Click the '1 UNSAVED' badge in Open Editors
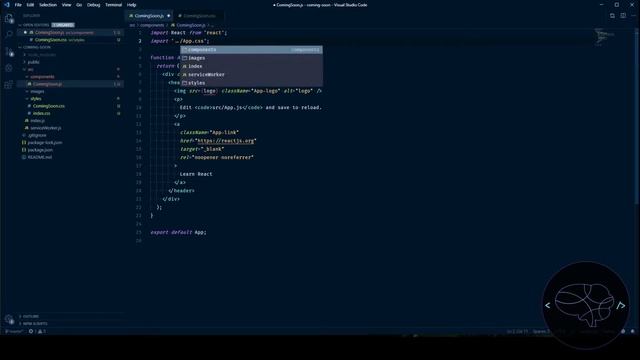Viewport: 640px width, 360px height. click(x=63, y=25)
